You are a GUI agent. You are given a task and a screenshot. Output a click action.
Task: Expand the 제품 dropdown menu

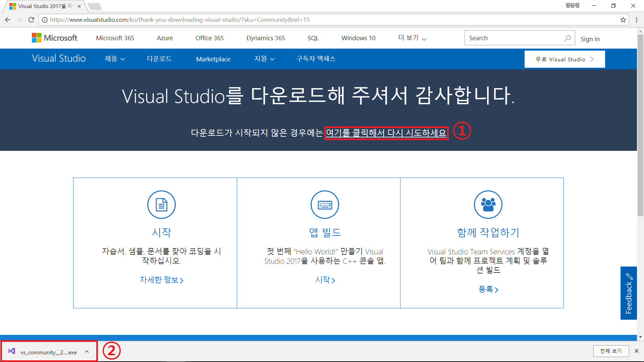pyautogui.click(x=115, y=59)
